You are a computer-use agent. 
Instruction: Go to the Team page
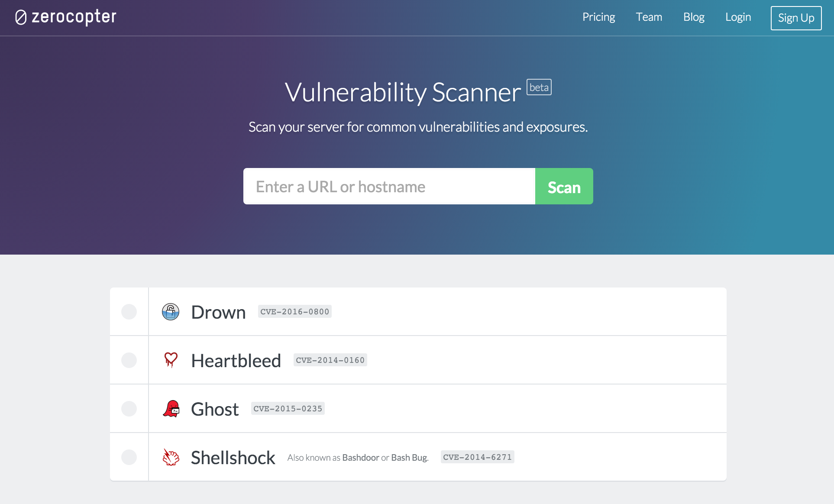coord(649,17)
